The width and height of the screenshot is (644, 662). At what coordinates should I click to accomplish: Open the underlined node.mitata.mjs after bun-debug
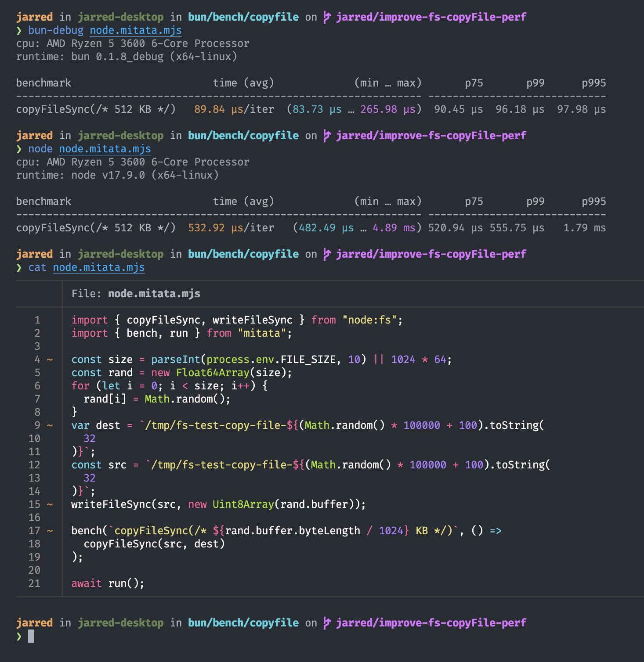click(x=135, y=30)
